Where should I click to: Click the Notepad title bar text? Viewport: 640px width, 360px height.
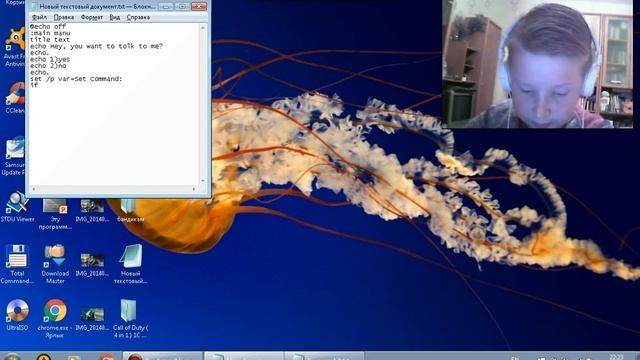coord(97,7)
